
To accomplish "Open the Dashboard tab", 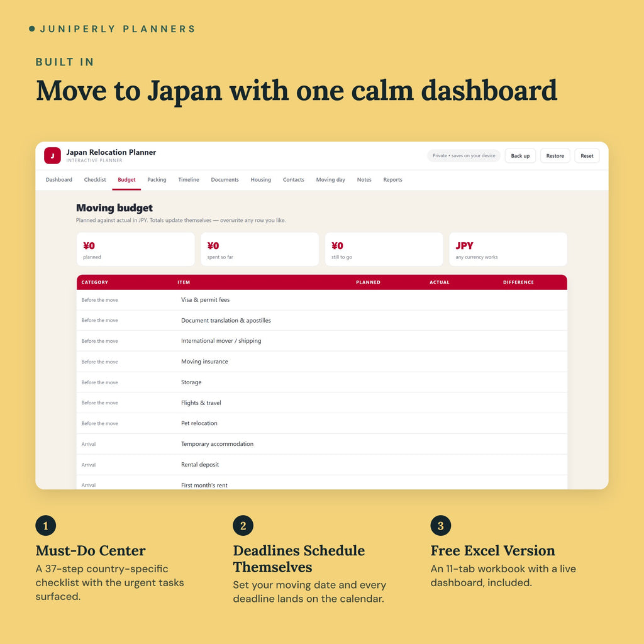I will click(x=58, y=180).
